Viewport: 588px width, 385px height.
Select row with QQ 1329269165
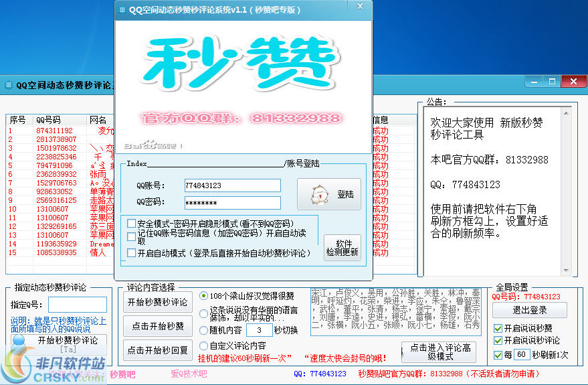click(60, 226)
